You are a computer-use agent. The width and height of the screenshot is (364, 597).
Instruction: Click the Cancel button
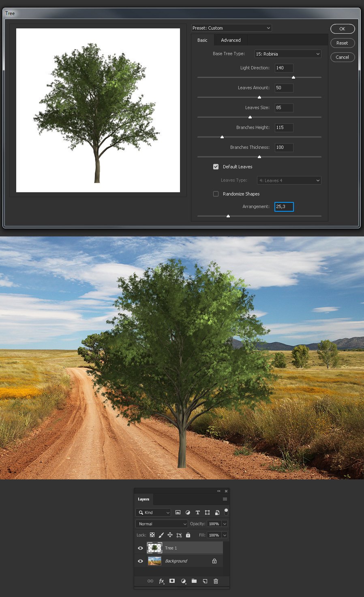point(343,57)
